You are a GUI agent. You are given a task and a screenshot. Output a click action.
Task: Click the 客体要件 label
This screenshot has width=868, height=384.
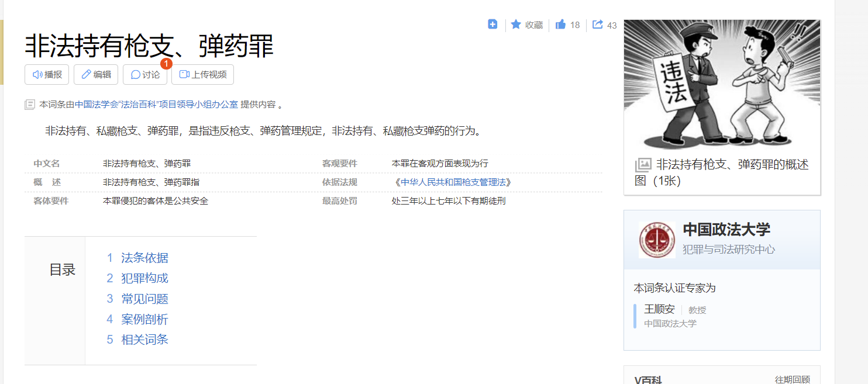51,201
